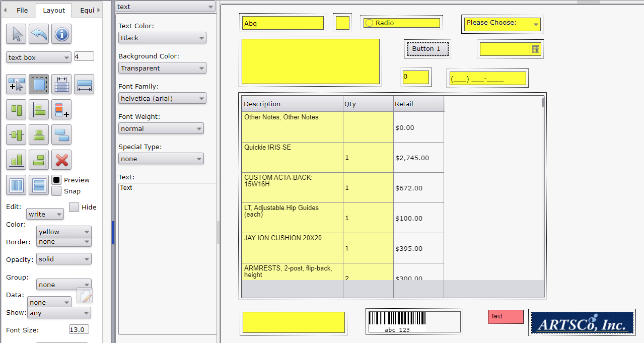
Task: Open the Font Family dropdown
Action: point(162,98)
